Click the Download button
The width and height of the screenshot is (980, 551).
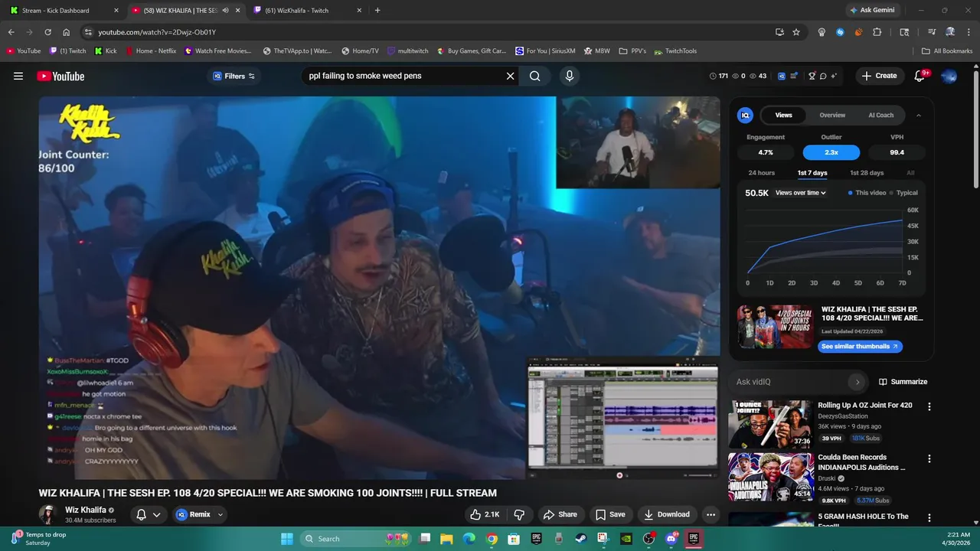pyautogui.click(x=667, y=514)
